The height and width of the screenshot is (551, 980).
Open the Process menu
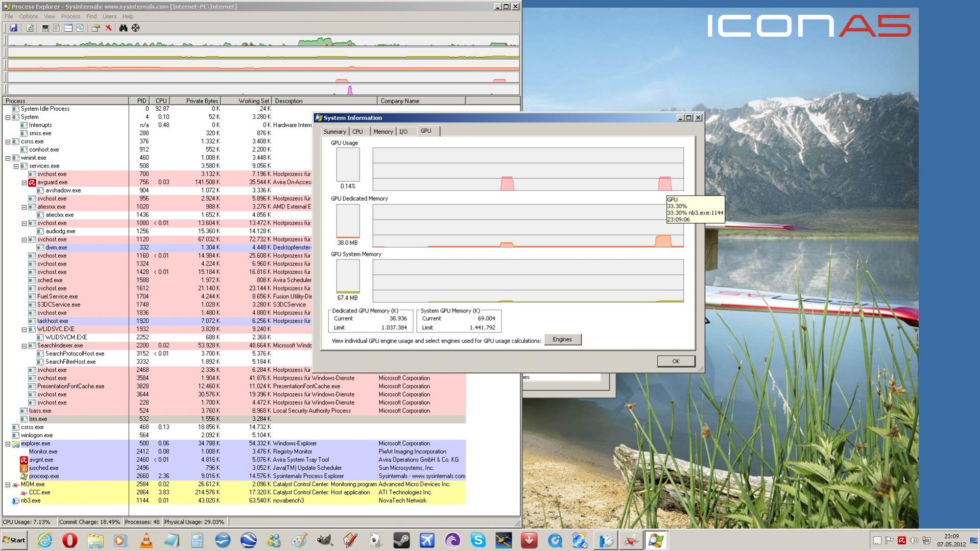tap(70, 16)
